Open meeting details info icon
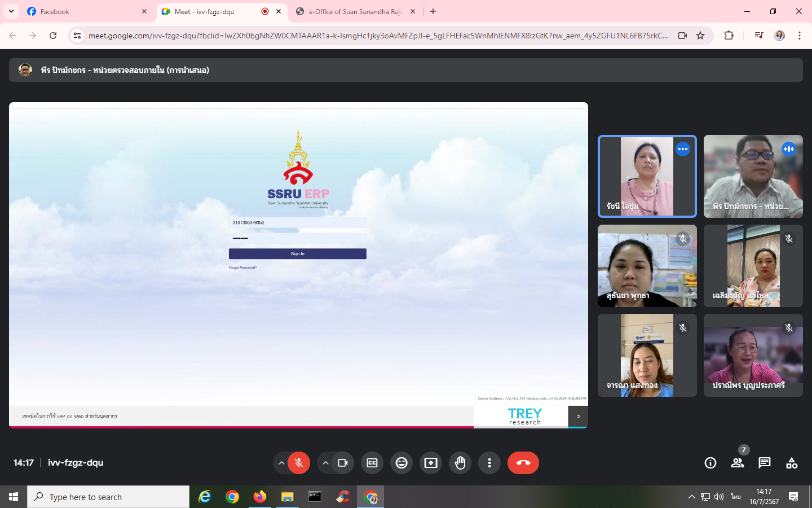The height and width of the screenshot is (508, 812). click(x=710, y=463)
